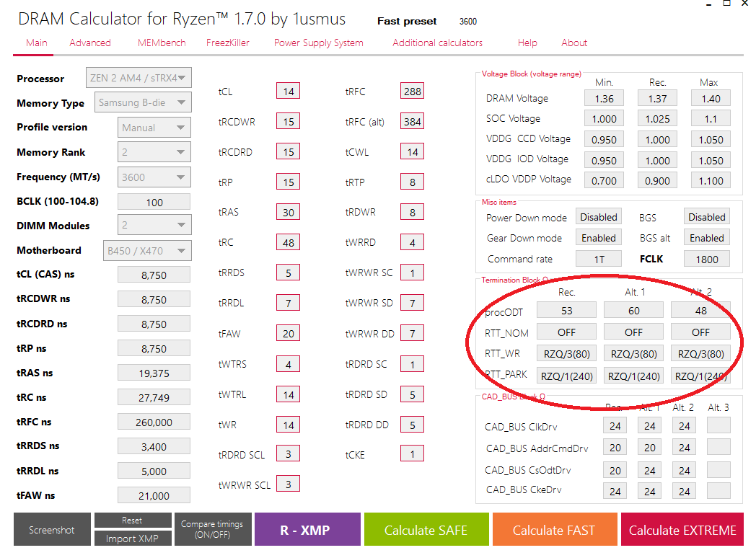Viewport: 756px width, 558px height.
Task: Open the MEMbench tab
Action: click(162, 43)
